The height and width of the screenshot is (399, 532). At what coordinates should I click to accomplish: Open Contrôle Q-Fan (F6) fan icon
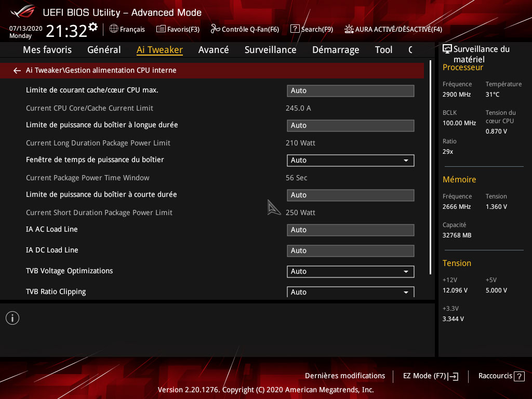215,29
